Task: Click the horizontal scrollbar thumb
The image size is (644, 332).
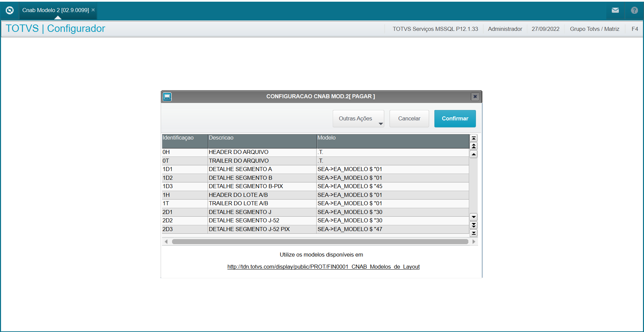Action: click(x=320, y=242)
